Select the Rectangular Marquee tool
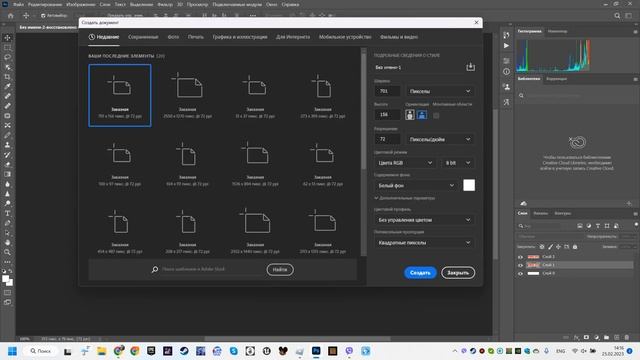 coord(7,47)
